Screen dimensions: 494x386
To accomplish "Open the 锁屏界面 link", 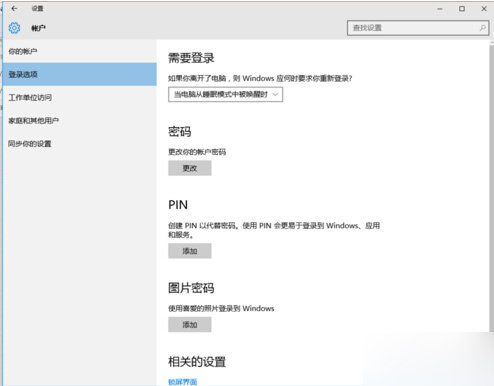I will (182, 382).
